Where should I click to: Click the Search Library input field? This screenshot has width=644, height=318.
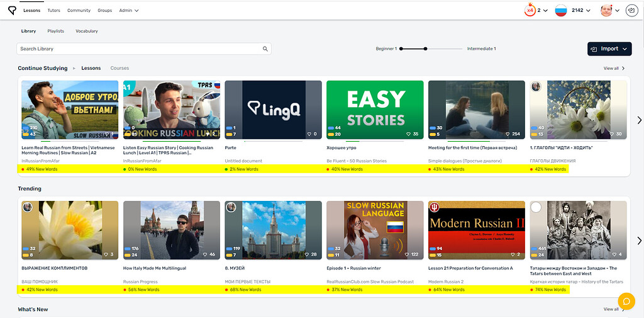144,48
